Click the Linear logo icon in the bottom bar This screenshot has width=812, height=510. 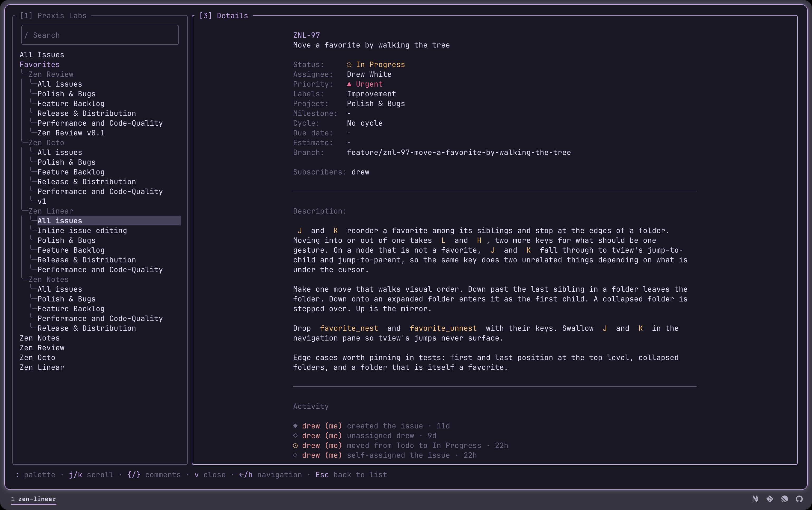(785, 499)
